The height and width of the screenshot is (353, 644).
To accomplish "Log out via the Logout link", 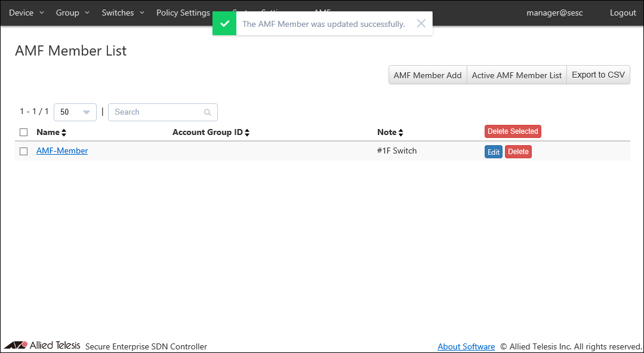I will [623, 13].
